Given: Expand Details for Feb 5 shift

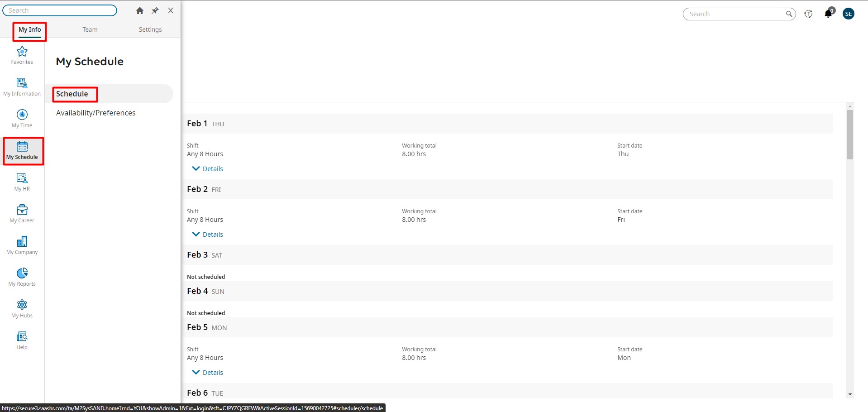Looking at the screenshot, I should [x=208, y=373].
